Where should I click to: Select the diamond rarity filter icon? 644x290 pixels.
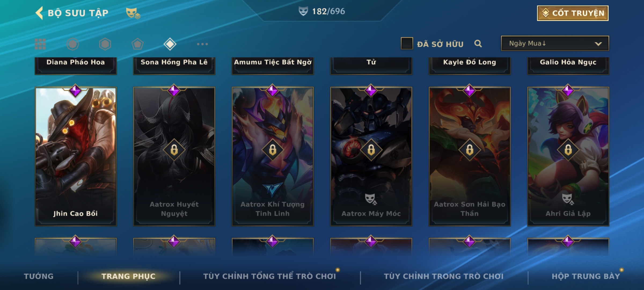[x=170, y=44]
